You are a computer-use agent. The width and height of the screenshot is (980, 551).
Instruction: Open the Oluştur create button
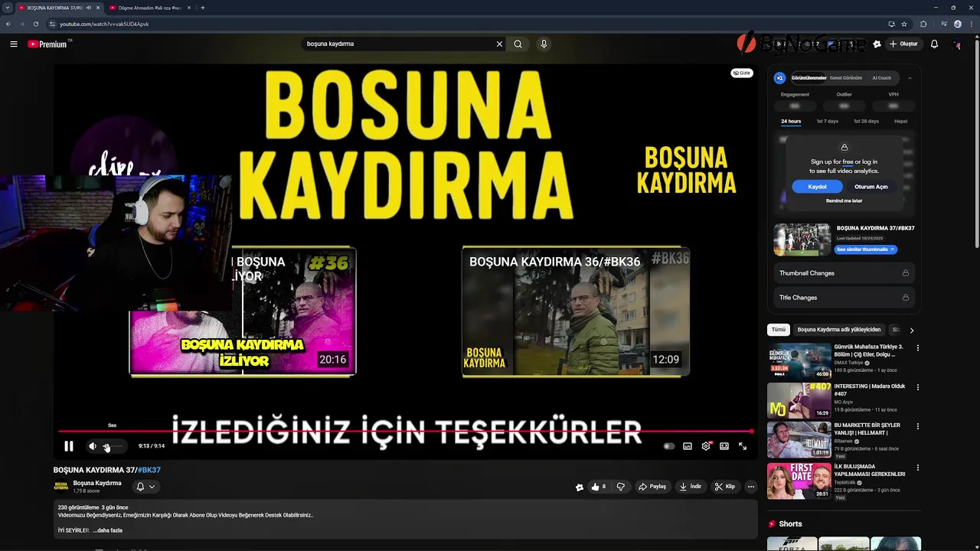click(903, 44)
